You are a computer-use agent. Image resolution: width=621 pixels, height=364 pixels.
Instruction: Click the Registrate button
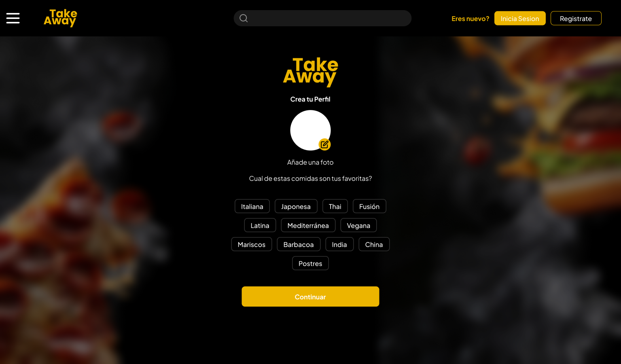point(576,18)
